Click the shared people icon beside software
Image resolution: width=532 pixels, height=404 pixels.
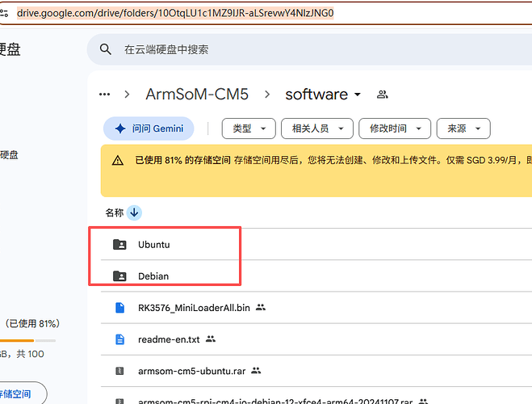point(383,95)
